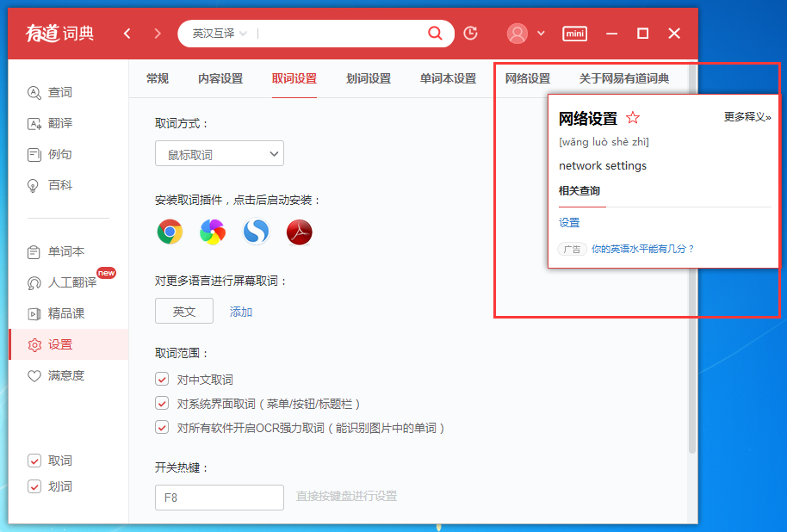This screenshot has height=532, width=787.
Task: Open the 英汉互译 language dropdown
Action: 216,33
